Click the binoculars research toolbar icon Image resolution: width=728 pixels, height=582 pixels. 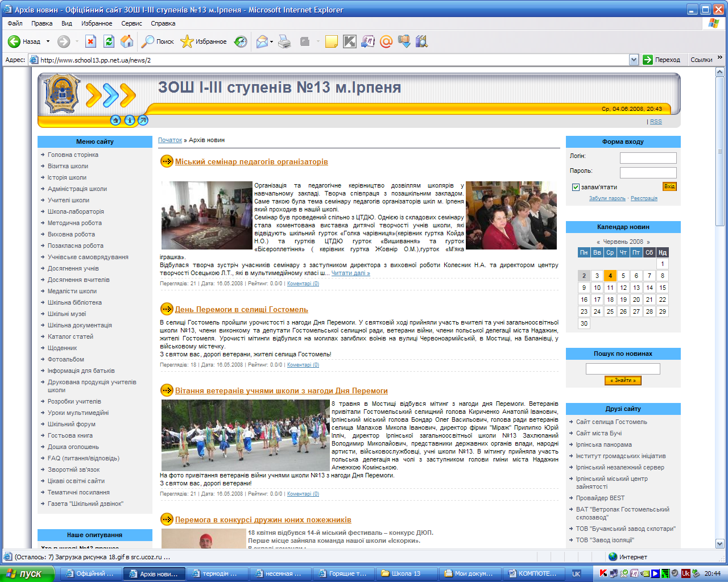[421, 41]
